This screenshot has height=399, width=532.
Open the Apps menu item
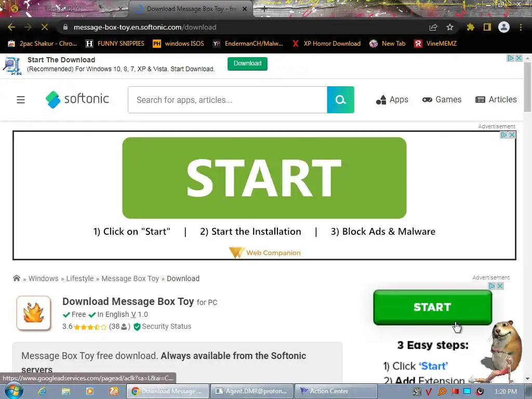[392, 100]
